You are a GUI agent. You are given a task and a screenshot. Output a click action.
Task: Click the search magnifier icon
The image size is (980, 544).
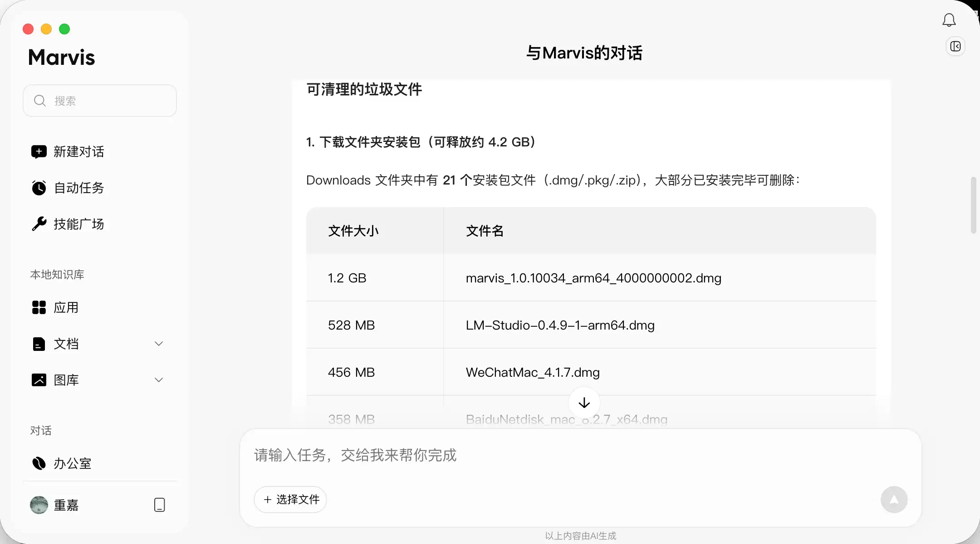[x=40, y=101]
